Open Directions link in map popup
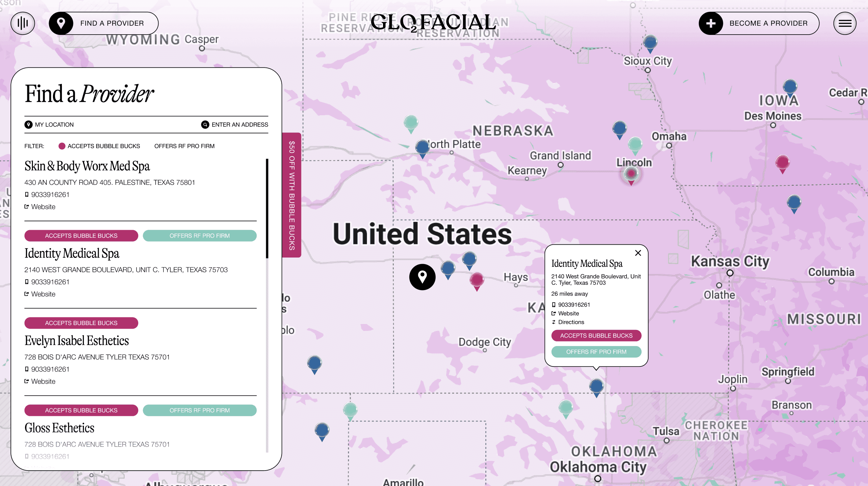The image size is (868, 486). tap(568, 322)
